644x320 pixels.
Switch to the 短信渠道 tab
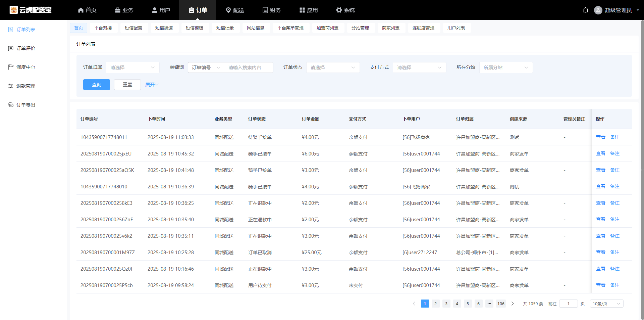164,28
